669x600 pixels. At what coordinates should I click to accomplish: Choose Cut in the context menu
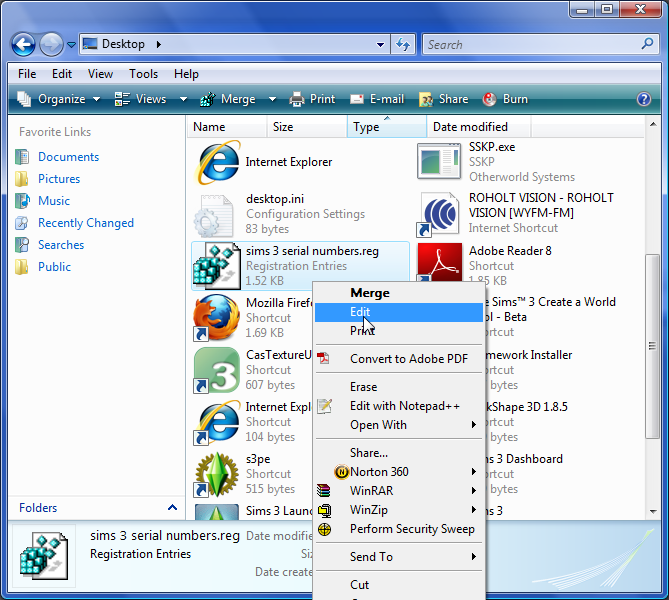pos(399,585)
